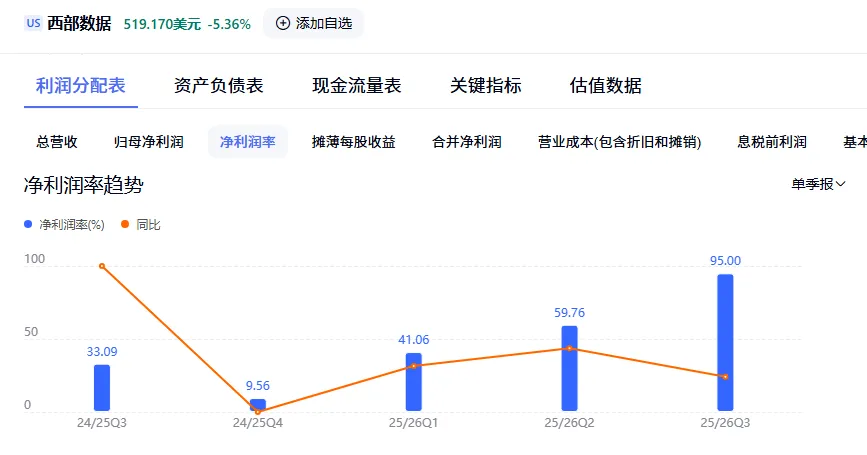Click the 25/26Q3 axis label
Viewport: 867px width, 455px height.
coord(725,423)
